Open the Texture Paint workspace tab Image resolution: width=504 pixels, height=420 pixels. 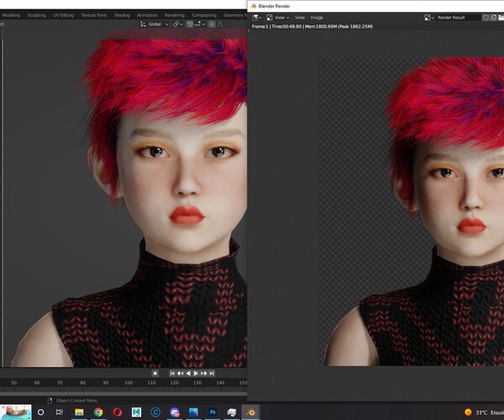click(93, 15)
